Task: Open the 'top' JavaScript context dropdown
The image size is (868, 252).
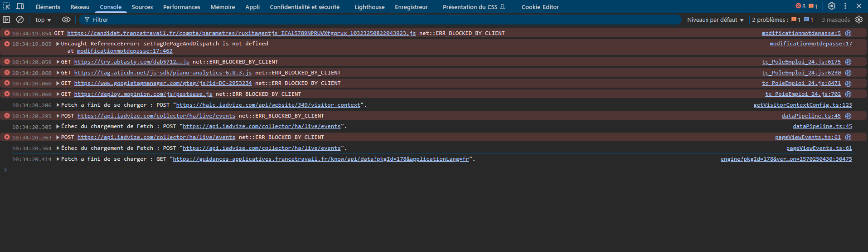Action: coord(43,20)
